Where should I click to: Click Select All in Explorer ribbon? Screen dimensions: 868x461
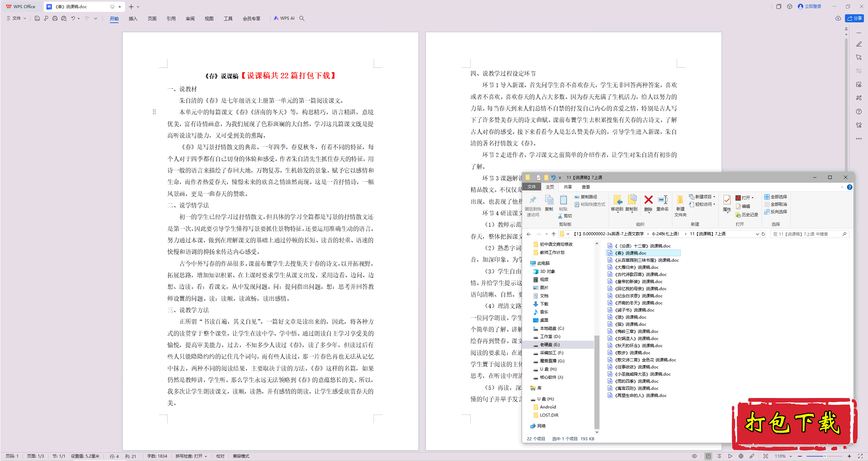(775, 197)
